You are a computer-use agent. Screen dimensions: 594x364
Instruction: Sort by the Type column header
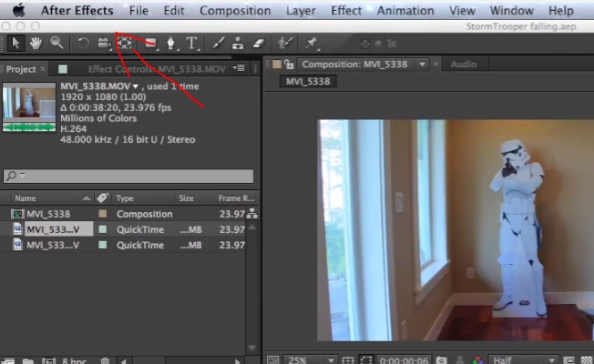point(125,198)
